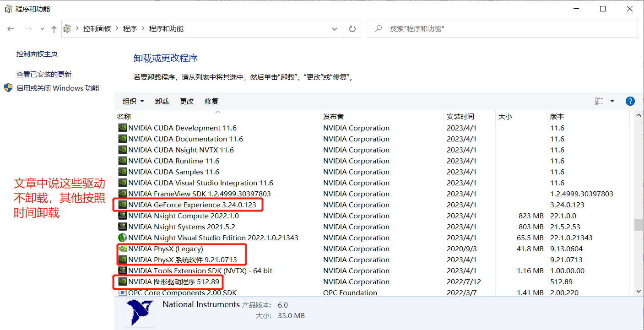
Task: Go up one folder level
Action: pyautogui.click(x=54, y=29)
